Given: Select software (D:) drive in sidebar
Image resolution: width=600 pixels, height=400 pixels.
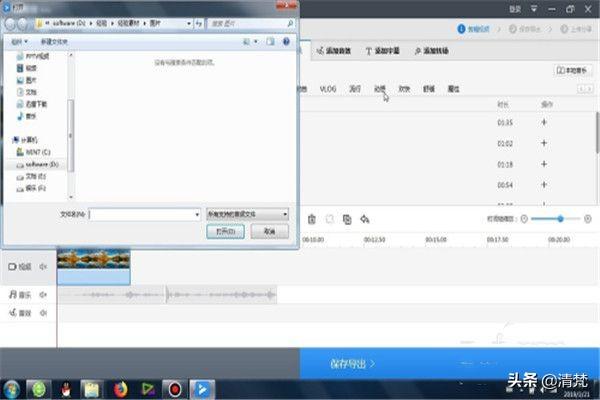Looking at the screenshot, I should pyautogui.click(x=37, y=165).
